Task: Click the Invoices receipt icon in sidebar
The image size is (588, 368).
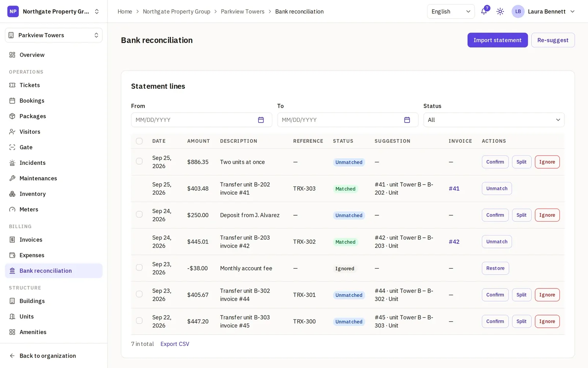Action: tap(12, 240)
